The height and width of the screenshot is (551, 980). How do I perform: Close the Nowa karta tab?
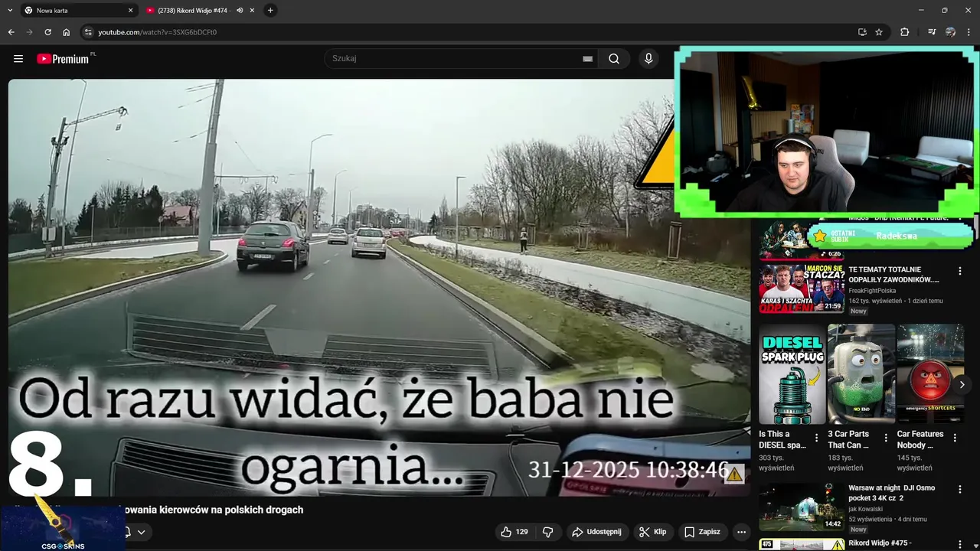tap(130, 11)
